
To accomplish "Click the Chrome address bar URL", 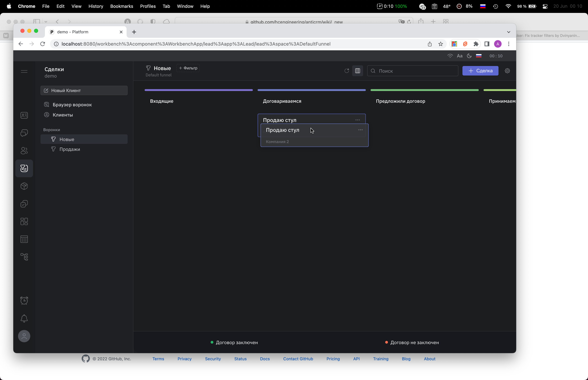I will (x=196, y=44).
